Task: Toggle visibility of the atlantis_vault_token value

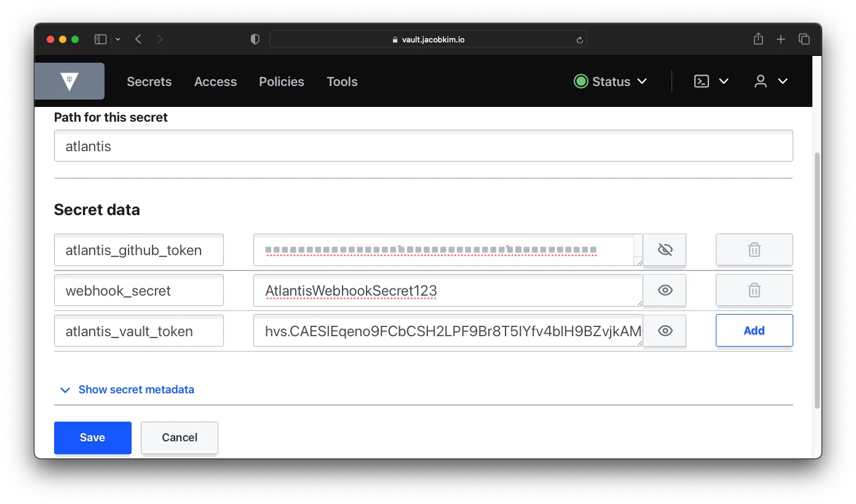Action: (x=664, y=331)
